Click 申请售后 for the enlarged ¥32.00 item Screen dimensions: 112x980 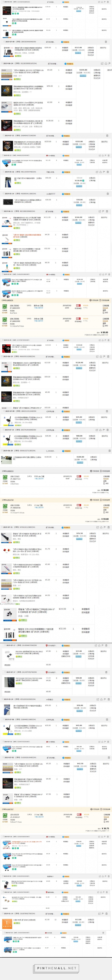pyautogui.click(x=86, y=629)
